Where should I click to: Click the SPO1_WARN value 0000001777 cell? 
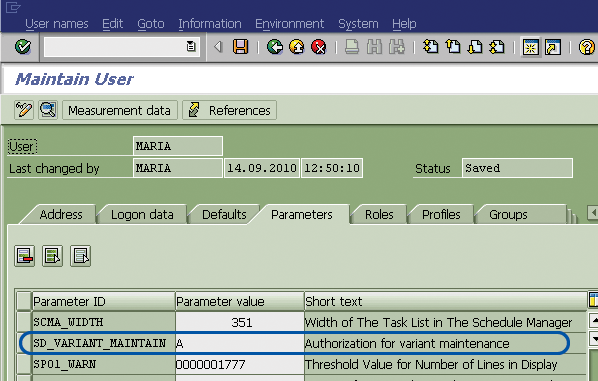pos(240,364)
